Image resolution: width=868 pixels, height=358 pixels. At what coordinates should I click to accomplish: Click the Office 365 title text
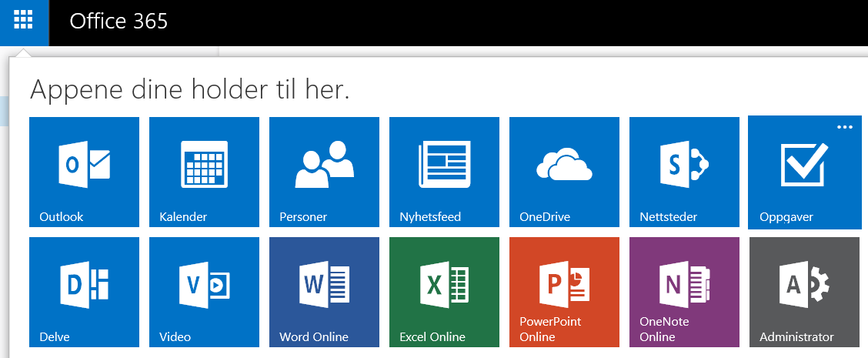[119, 21]
